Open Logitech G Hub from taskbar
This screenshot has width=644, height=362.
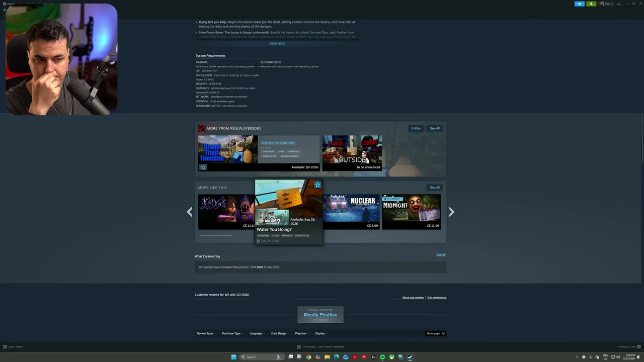[373, 357]
